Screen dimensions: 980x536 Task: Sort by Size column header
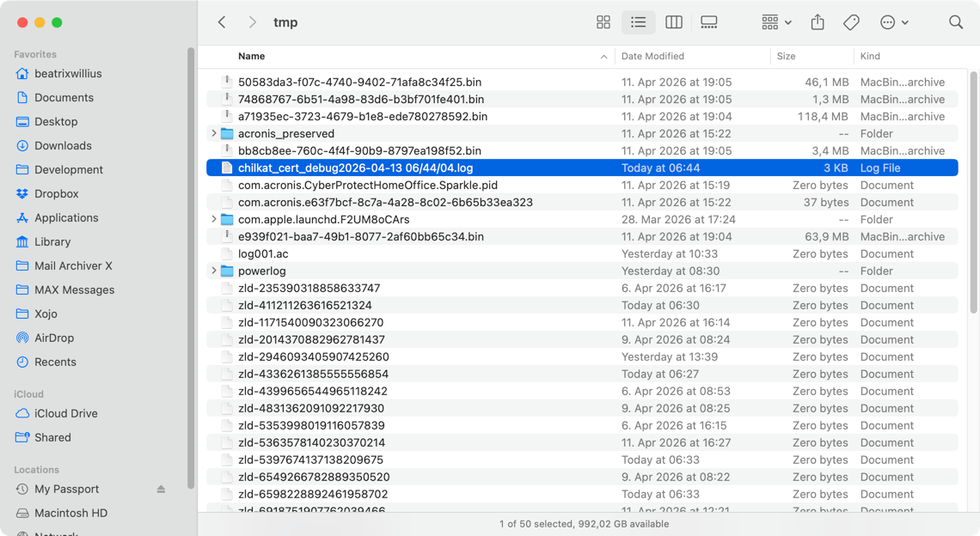786,56
